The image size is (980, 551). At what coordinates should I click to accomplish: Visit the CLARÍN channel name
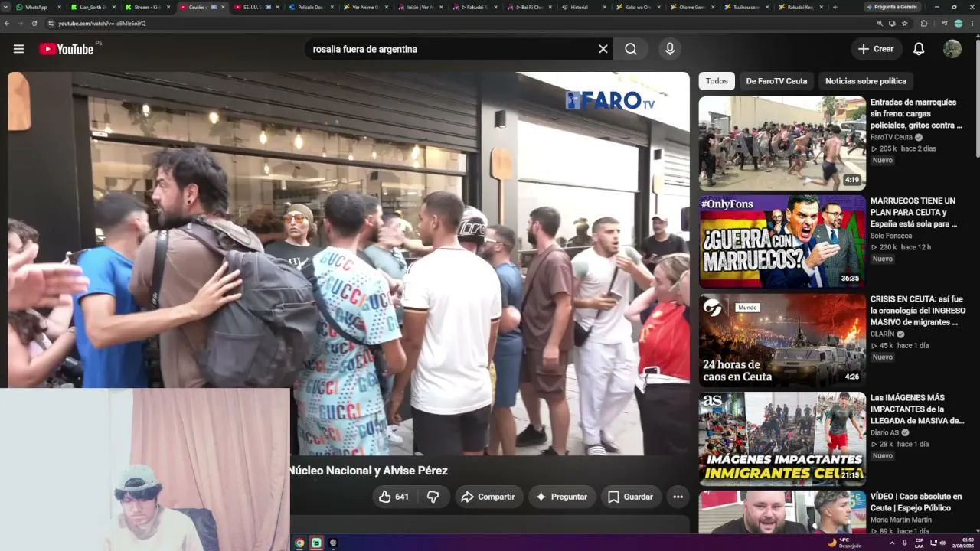(x=883, y=334)
